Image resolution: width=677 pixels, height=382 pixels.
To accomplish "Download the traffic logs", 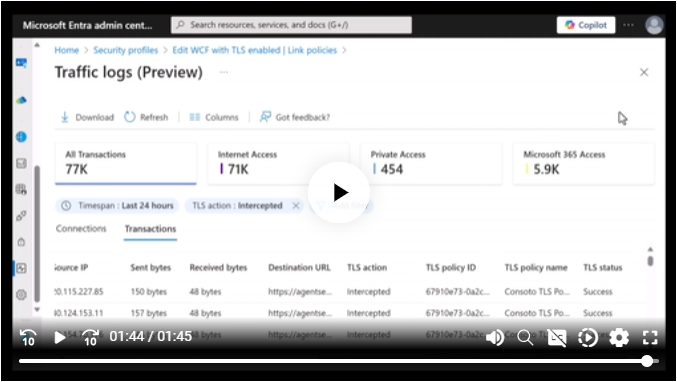I will click(87, 117).
